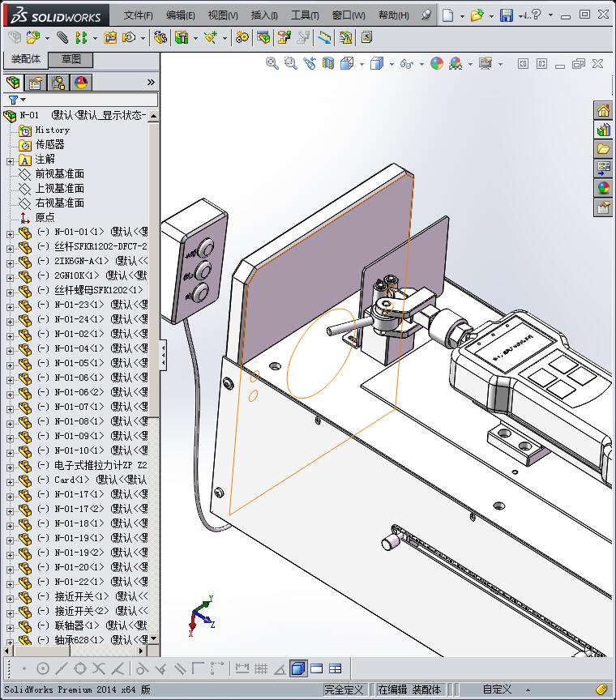
Task: Click the Display Style cube icon
Action: 377,63
